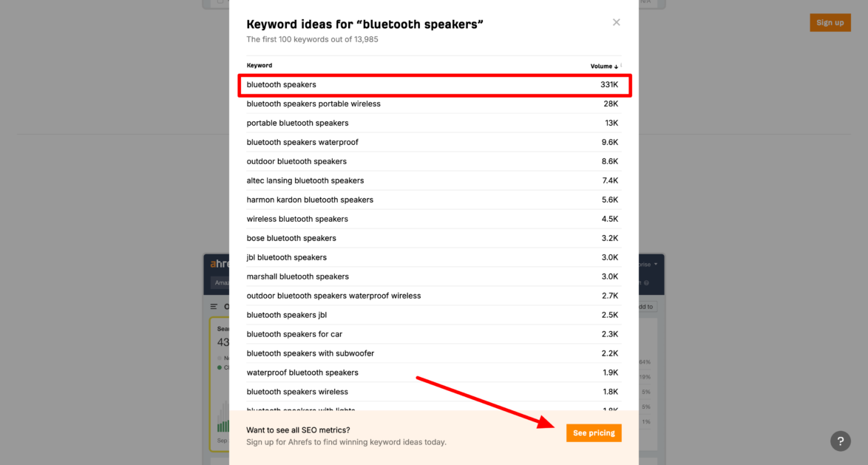Select "altec lansing bluetooth speakers" keyword
This screenshot has height=465, width=868.
tap(305, 180)
